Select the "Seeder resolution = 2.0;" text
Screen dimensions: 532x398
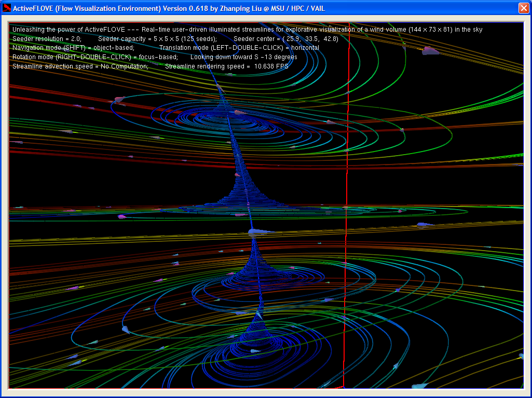47,39
